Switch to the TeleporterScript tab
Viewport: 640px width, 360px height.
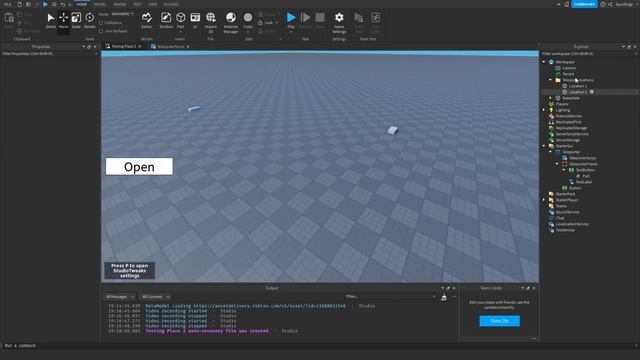[170, 47]
